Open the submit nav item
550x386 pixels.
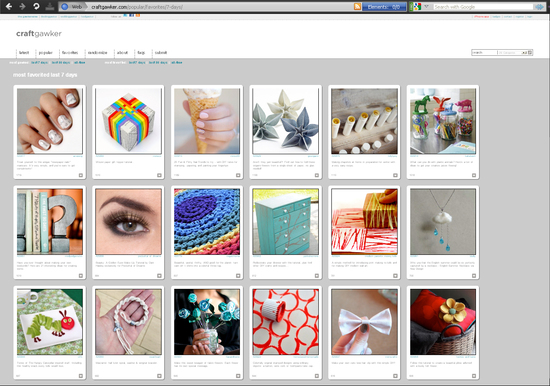coord(161,53)
